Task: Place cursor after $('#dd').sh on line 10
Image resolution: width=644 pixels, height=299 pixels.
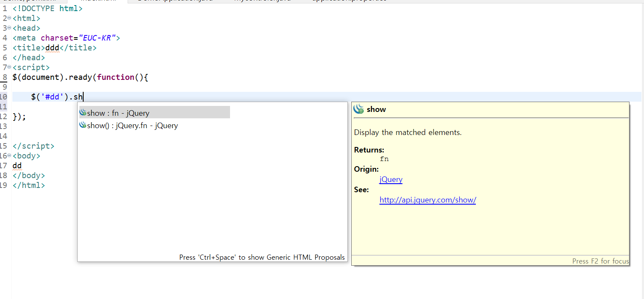Action: pyautogui.click(x=83, y=97)
